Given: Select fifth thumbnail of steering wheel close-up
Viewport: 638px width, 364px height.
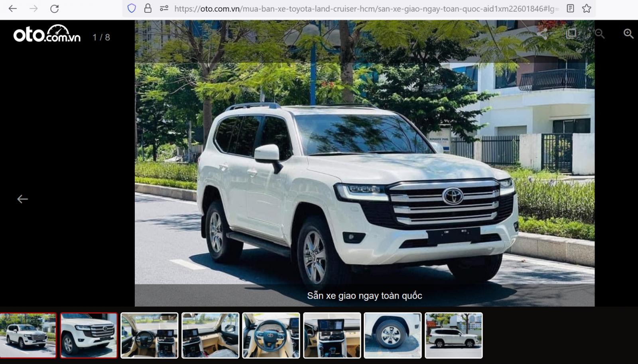Looking at the screenshot, I should coord(271,335).
